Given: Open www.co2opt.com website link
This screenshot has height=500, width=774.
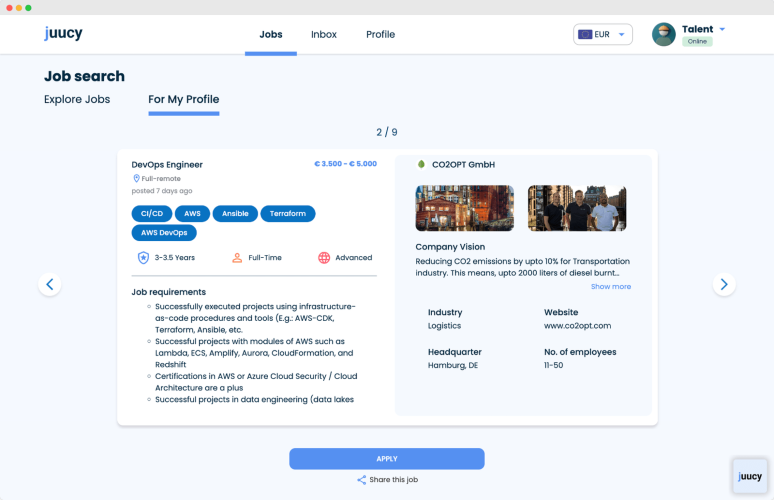Looking at the screenshot, I should (578, 326).
